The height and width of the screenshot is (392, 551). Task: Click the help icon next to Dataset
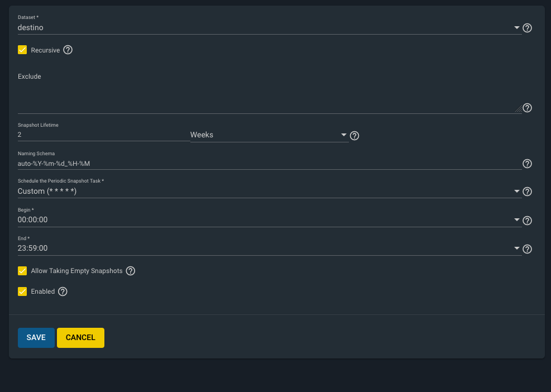point(527,28)
